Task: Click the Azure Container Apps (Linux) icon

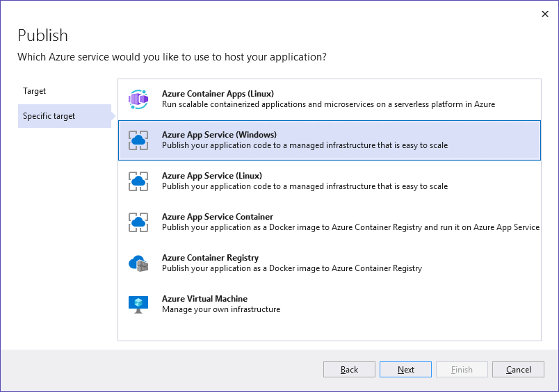Action: pos(138,99)
